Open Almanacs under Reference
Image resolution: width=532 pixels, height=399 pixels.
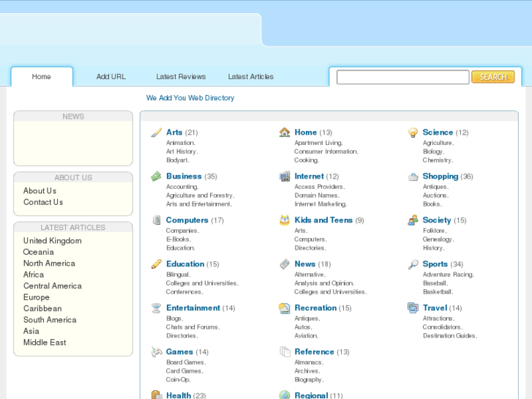point(308,362)
